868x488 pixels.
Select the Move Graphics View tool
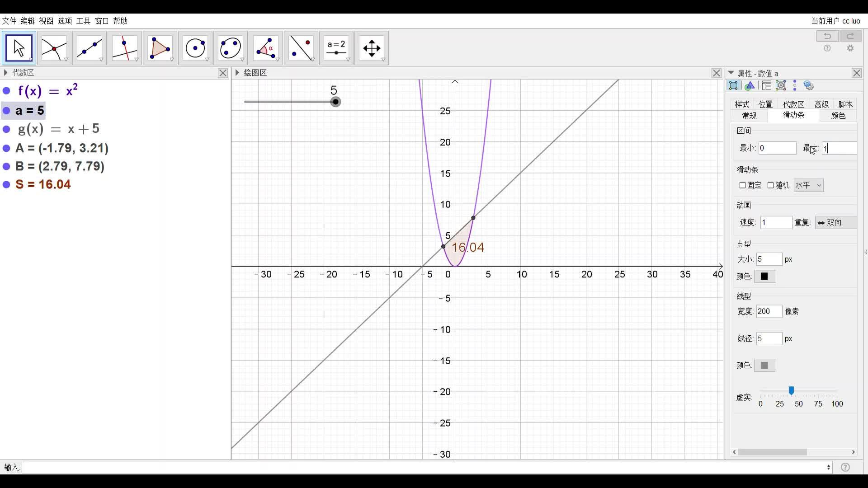click(x=372, y=48)
